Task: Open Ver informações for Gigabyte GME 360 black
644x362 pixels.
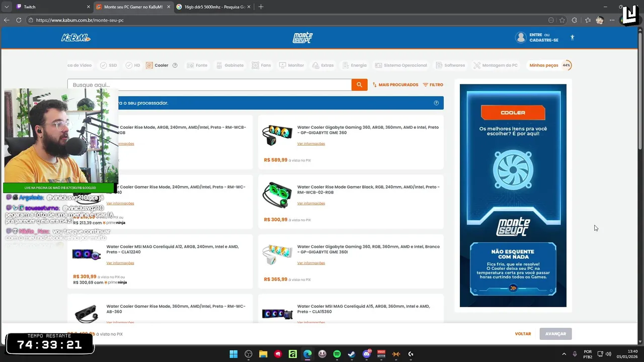Action: click(x=311, y=144)
